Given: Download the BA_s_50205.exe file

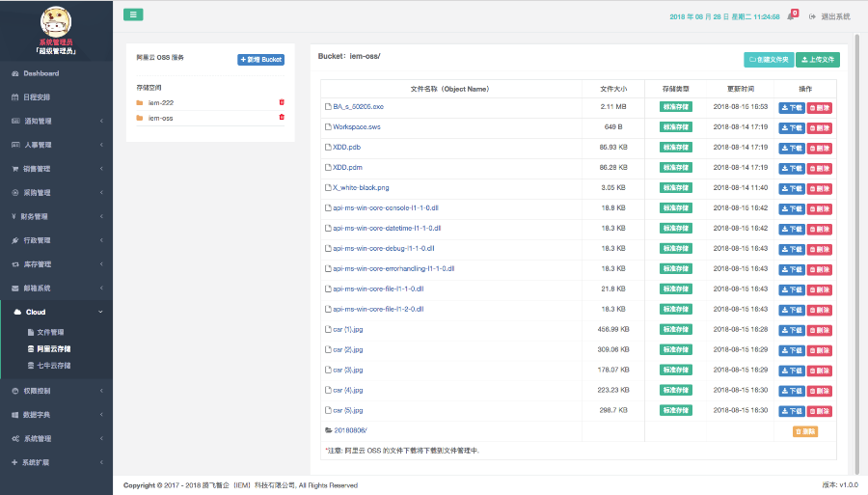Looking at the screenshot, I should [x=791, y=107].
